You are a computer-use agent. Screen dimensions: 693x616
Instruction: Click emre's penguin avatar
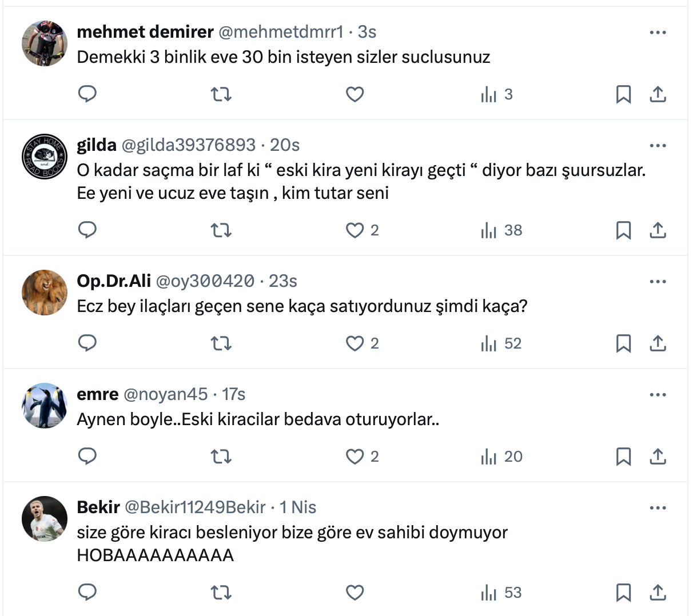[45, 406]
